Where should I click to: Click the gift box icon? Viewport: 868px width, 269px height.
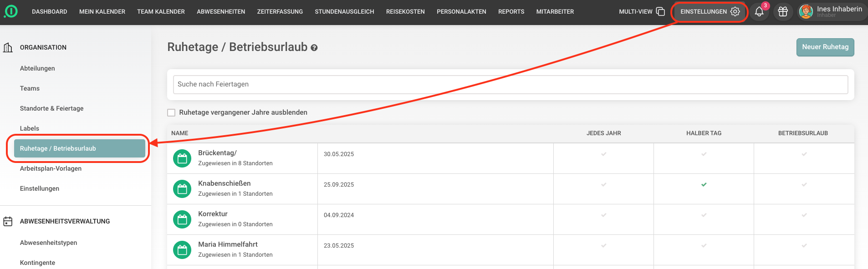(783, 12)
